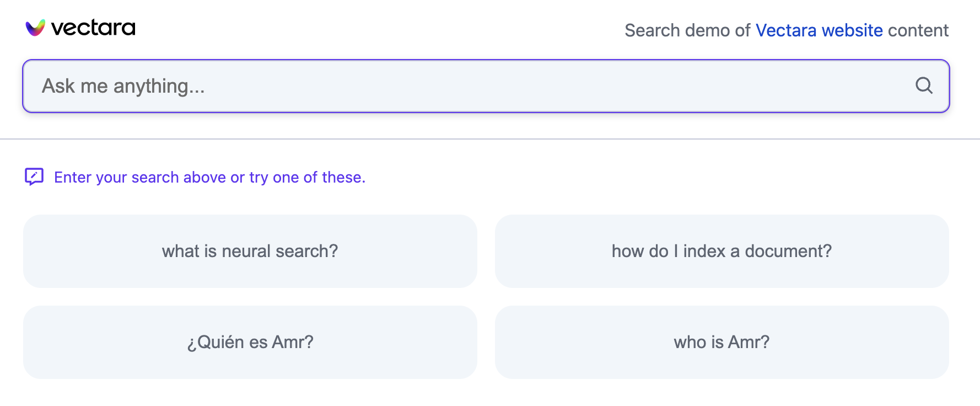Click the horizontal divider below the search bar
The image size is (980, 406).
490,139
